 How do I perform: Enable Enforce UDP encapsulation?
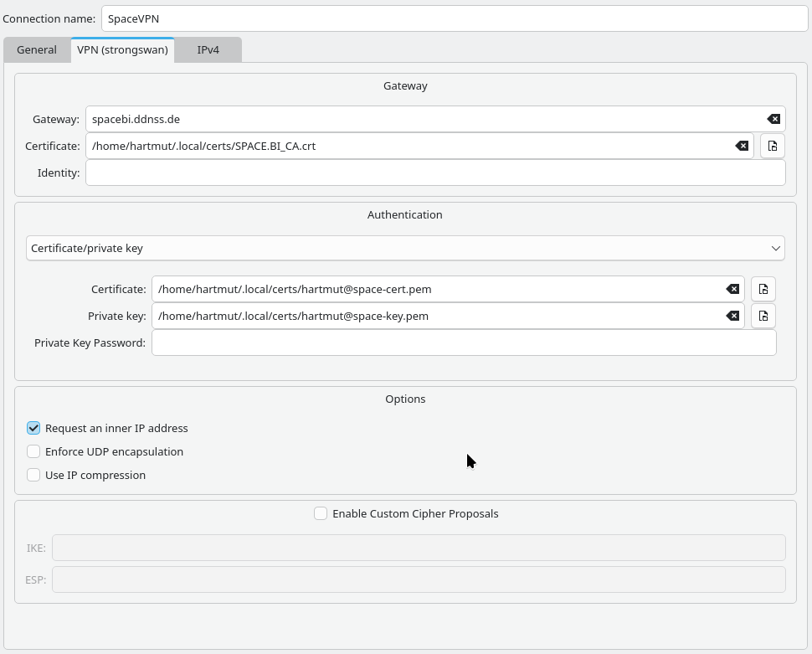coord(33,451)
